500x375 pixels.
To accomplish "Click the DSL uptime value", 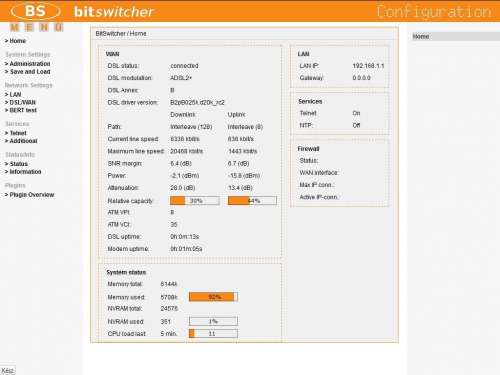I will [185, 237].
